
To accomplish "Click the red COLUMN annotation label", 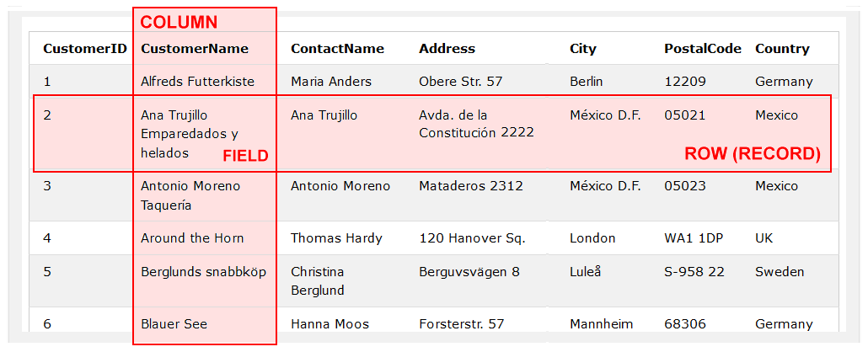I will [179, 23].
